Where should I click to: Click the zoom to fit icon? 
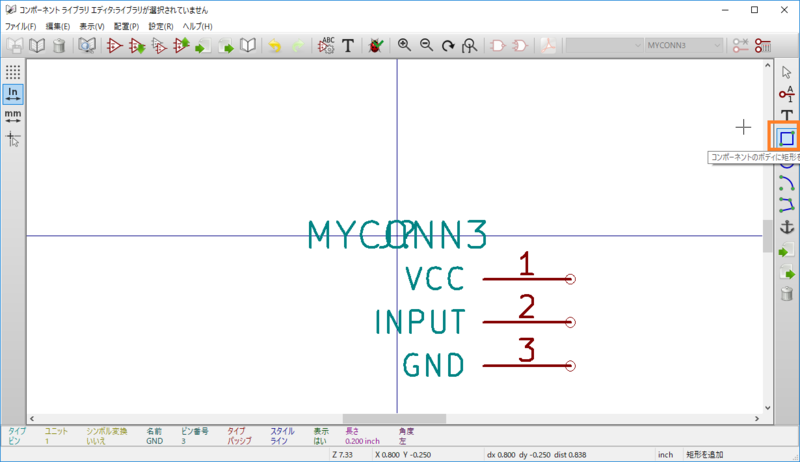(x=470, y=46)
